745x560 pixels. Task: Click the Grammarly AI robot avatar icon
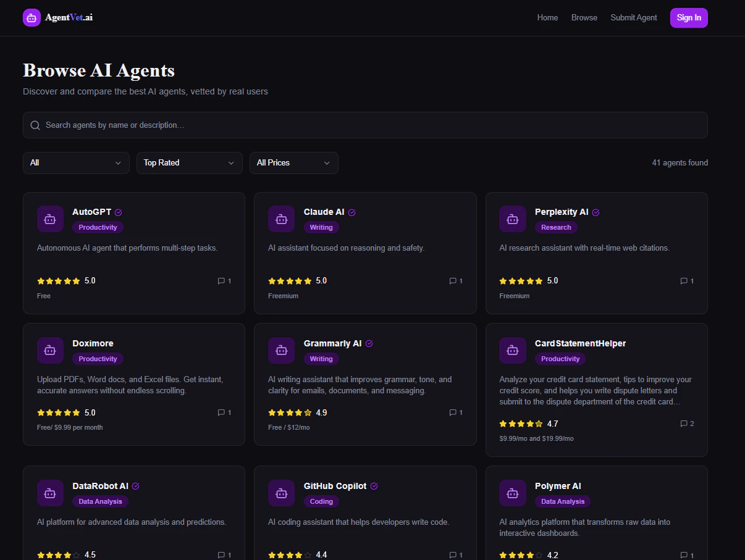[x=281, y=351]
